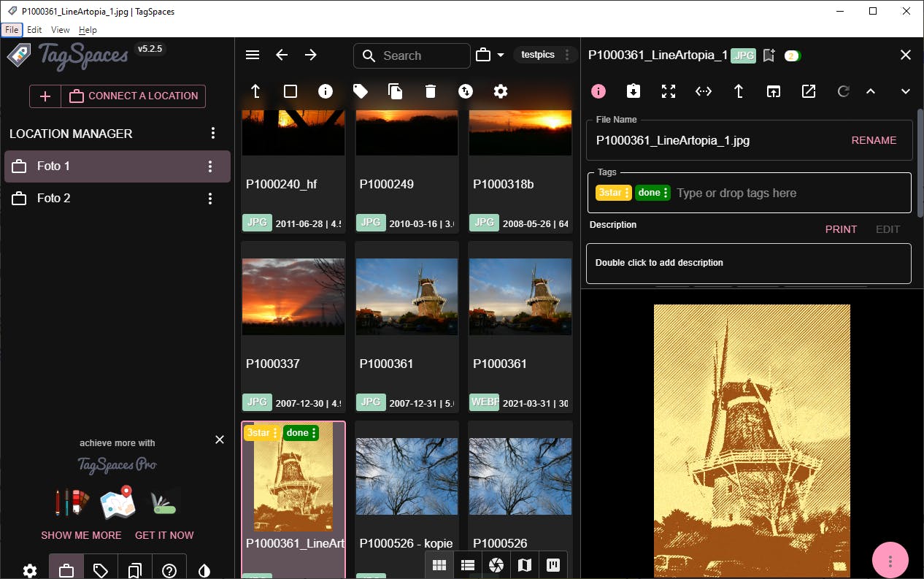
Task: Reload the file with refresh icon
Action: click(x=843, y=91)
